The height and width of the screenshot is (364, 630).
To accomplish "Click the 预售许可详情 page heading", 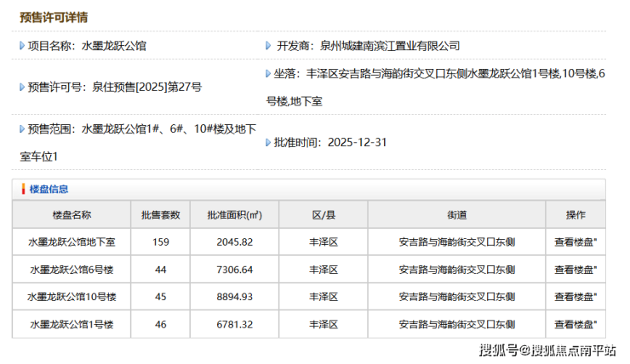I will point(53,17).
